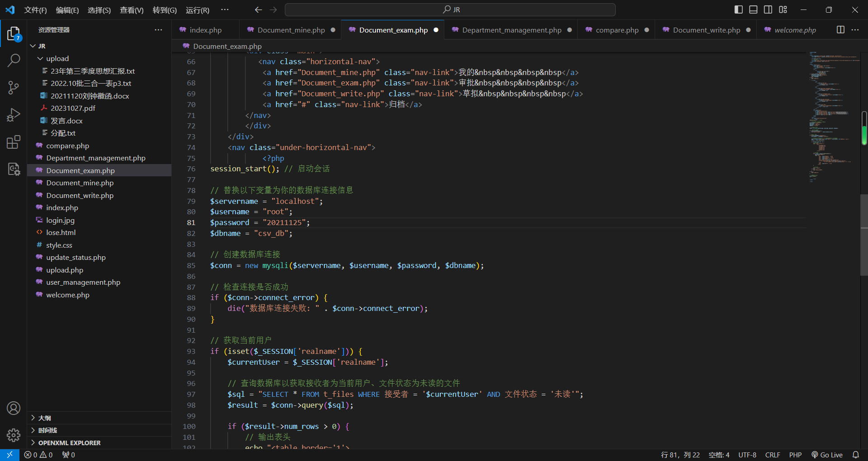Click the PHP language mode indicator

[795, 455]
